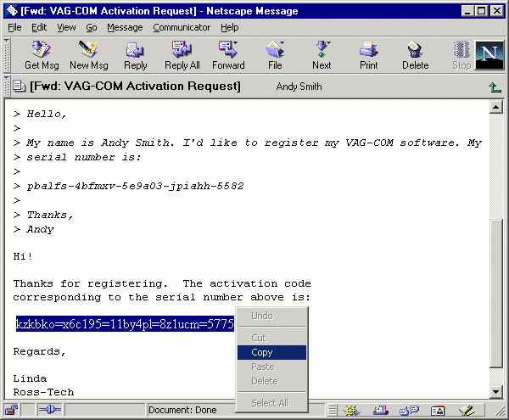Open the Communicator menu
509x420 pixels.
tap(182, 27)
